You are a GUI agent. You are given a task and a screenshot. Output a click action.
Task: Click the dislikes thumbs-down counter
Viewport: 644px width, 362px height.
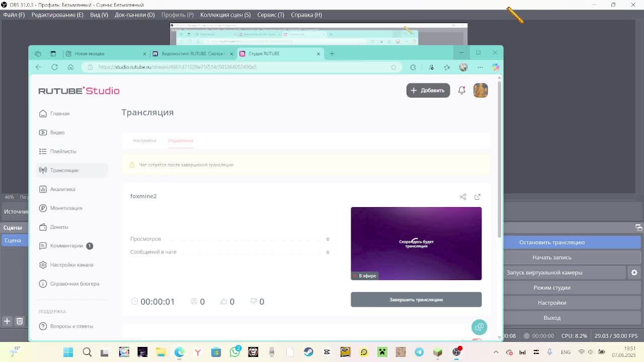pos(257,302)
